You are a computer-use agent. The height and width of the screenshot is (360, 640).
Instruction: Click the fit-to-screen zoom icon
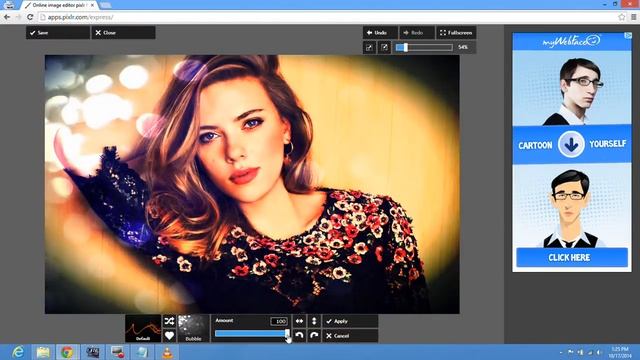click(369, 47)
